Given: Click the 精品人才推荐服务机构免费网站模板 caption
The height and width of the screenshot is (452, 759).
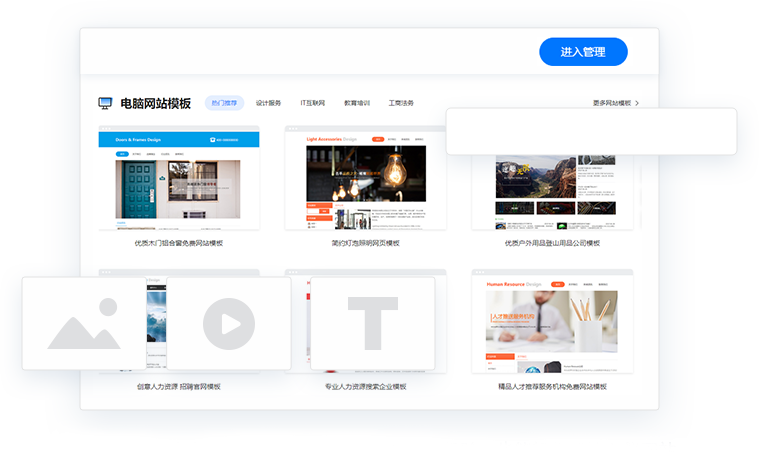Looking at the screenshot, I should (x=552, y=386).
